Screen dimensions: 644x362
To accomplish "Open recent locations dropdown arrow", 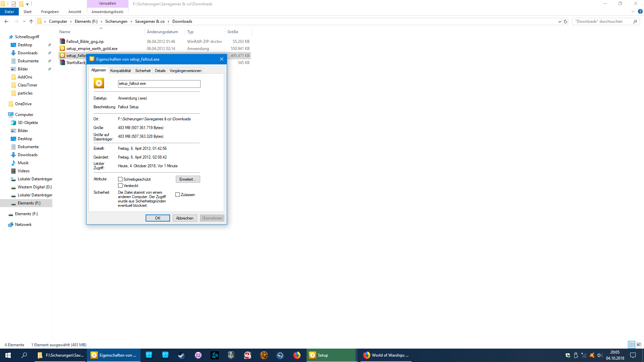I will tap(24, 21).
